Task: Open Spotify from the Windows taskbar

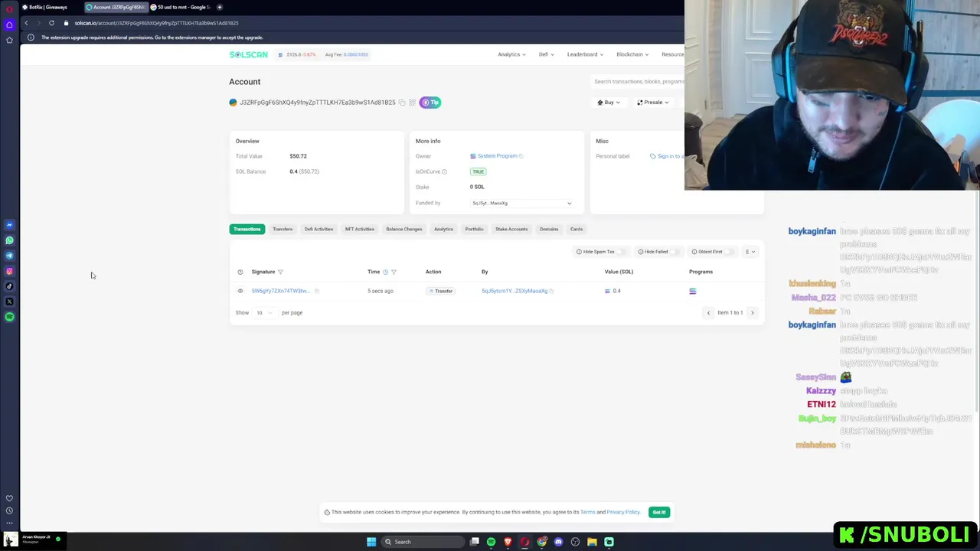Action: pyautogui.click(x=491, y=542)
